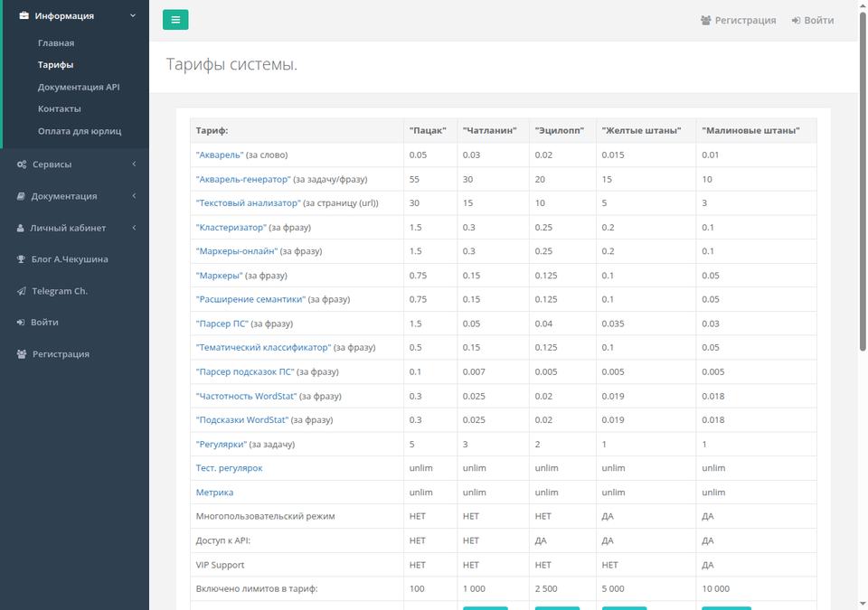Image resolution: width=868 pixels, height=610 pixels.
Task: Open Документация API sidebar item
Action: point(79,87)
